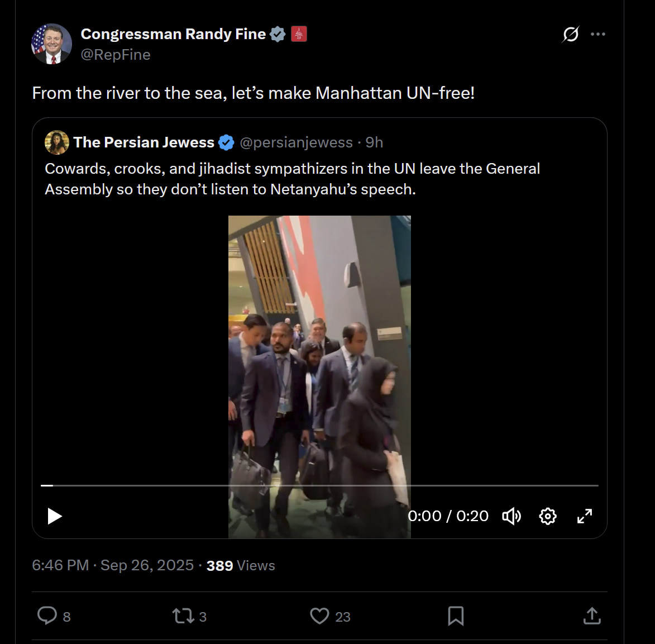Screen dimensions: 655x644
Task: Like the post with the heart icon
Action: [319, 616]
